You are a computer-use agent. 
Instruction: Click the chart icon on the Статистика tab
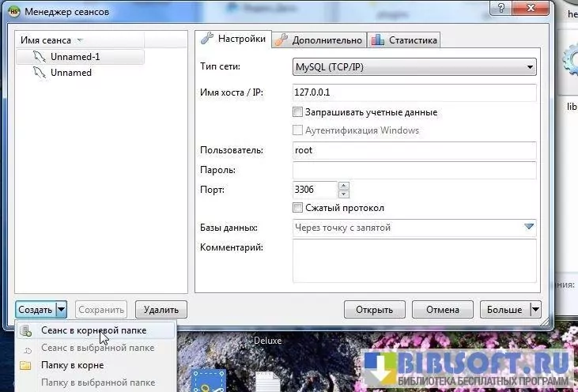click(377, 40)
